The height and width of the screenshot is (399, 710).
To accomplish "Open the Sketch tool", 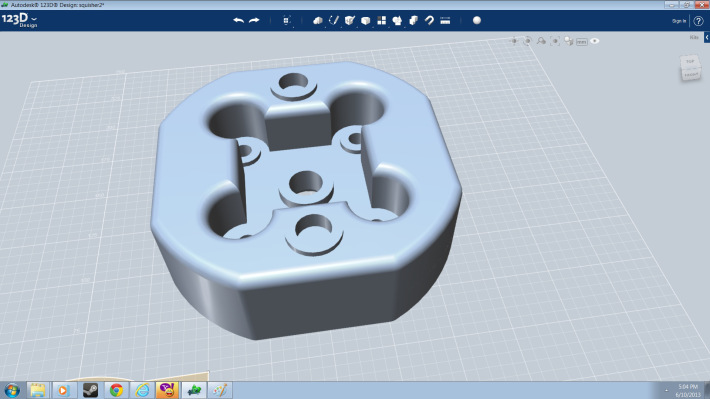I will 334,20.
